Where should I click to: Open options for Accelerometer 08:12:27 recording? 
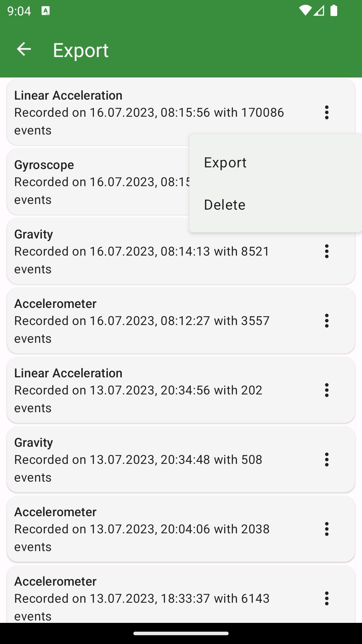[327, 321]
